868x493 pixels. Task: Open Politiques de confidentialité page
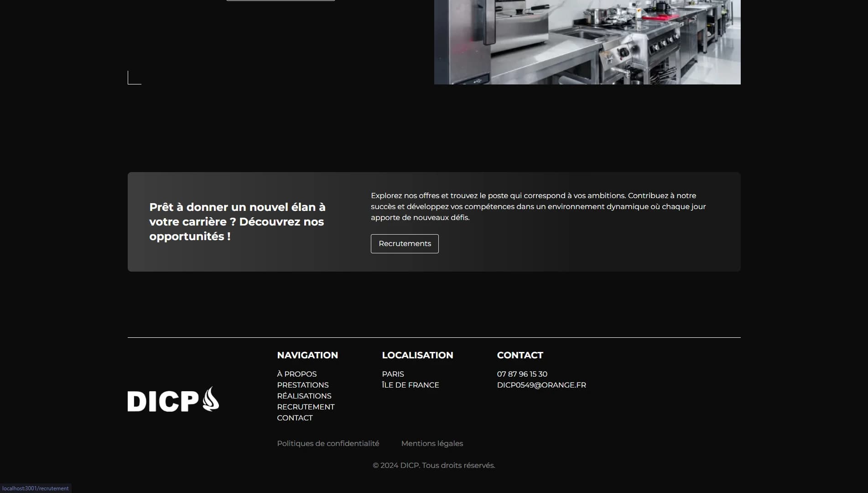pos(328,443)
